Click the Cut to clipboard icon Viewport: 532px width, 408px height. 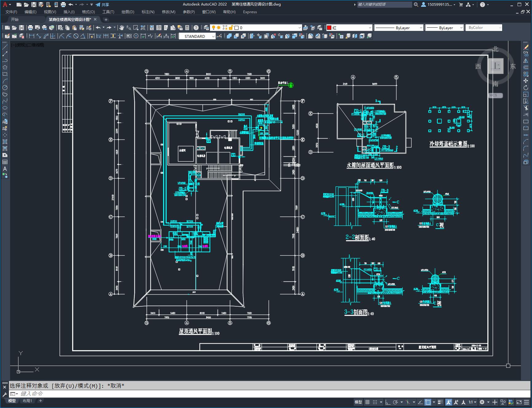pyautogui.click(x=61, y=28)
